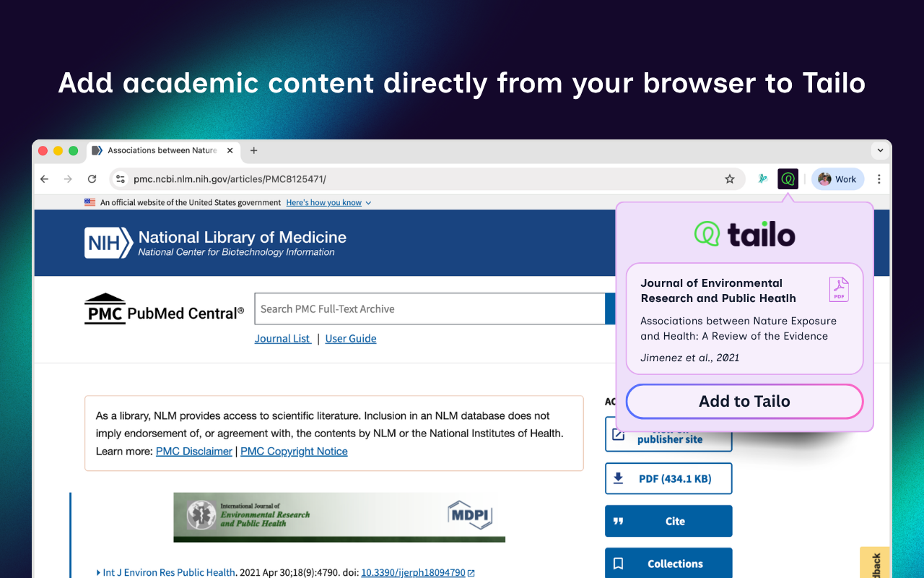This screenshot has width=924, height=578.
Task: Click the Collections button
Action: 668,564
